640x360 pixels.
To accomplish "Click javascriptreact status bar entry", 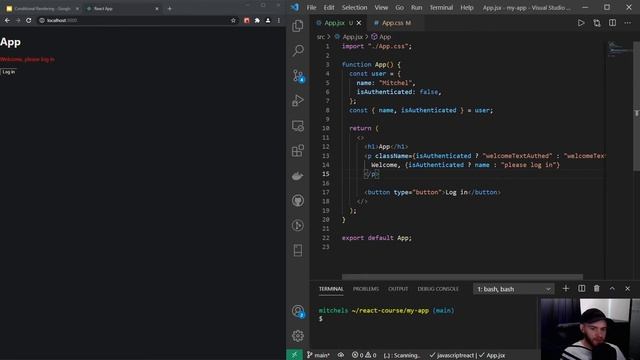I will click(452, 355).
